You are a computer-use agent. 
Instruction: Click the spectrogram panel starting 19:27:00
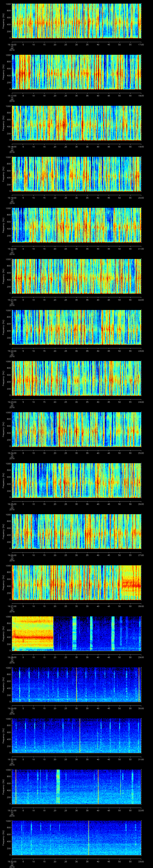tap(76, 583)
